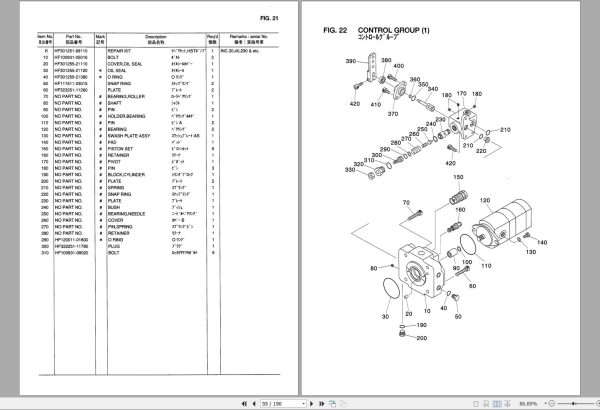
Task: Click callout 390 on the bracket part
Action: [x=351, y=61]
